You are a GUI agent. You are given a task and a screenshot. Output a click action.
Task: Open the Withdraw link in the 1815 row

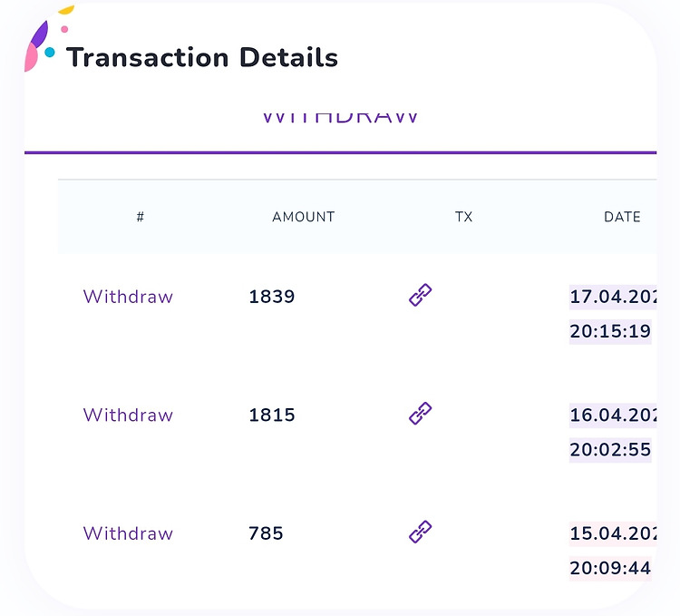tap(128, 415)
